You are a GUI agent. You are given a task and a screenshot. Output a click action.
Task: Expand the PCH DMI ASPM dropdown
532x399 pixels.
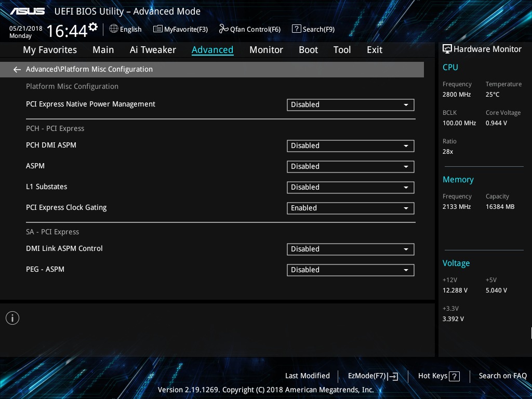(x=351, y=146)
